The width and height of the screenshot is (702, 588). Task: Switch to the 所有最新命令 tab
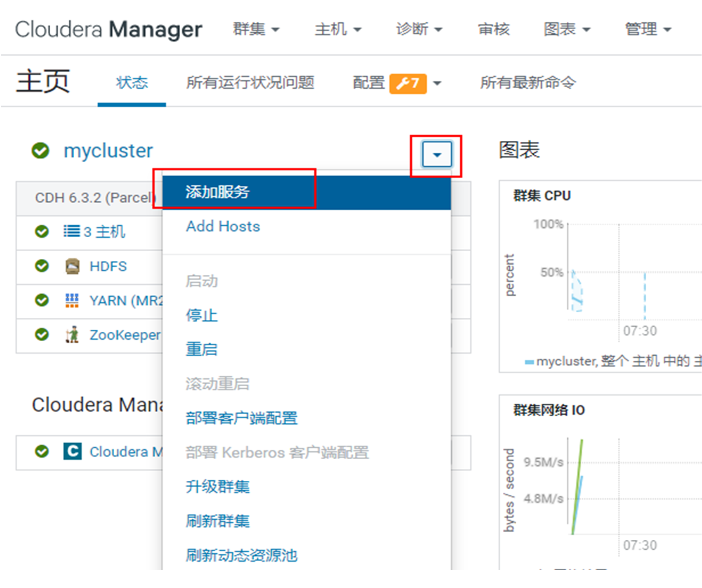point(528,83)
